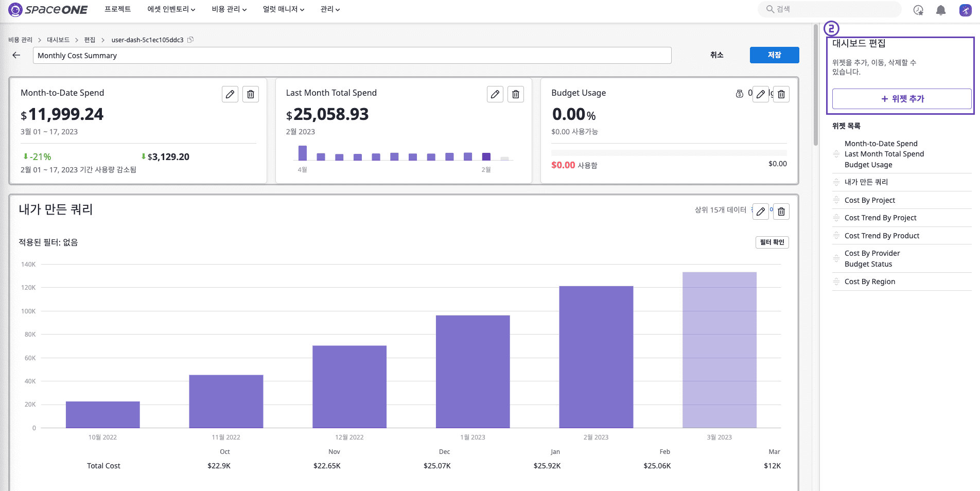Screen dimensions: 980x491
Task: Save the dashboard with 저장
Action: coord(774,55)
